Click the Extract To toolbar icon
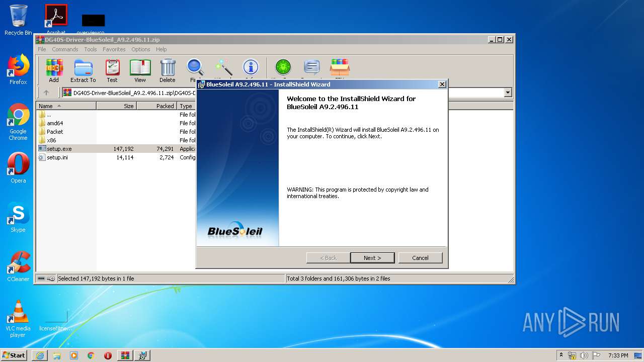 coord(83,70)
